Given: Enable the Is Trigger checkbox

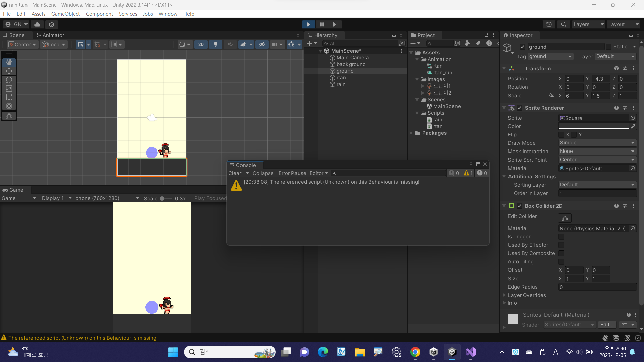Looking at the screenshot, I should (561, 237).
